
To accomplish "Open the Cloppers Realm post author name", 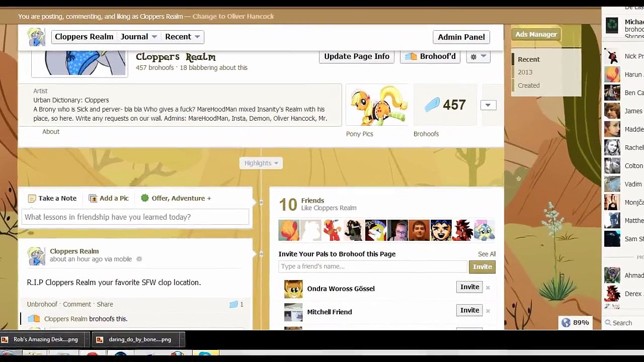I will click(74, 251).
